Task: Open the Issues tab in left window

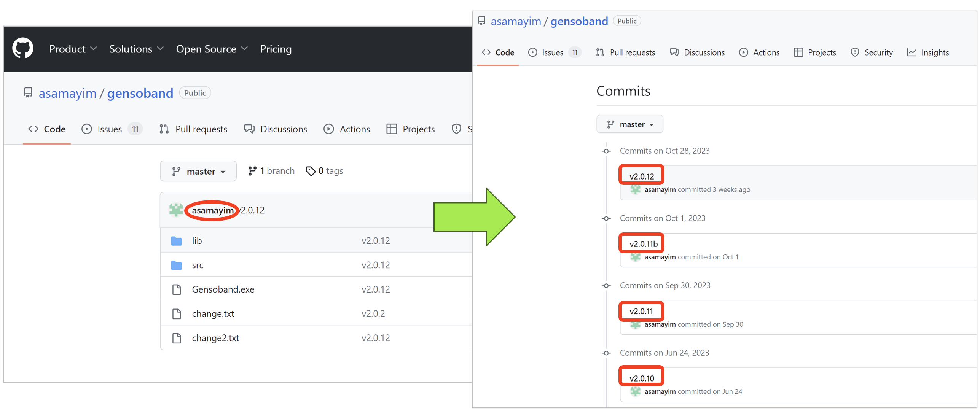Action: click(112, 129)
